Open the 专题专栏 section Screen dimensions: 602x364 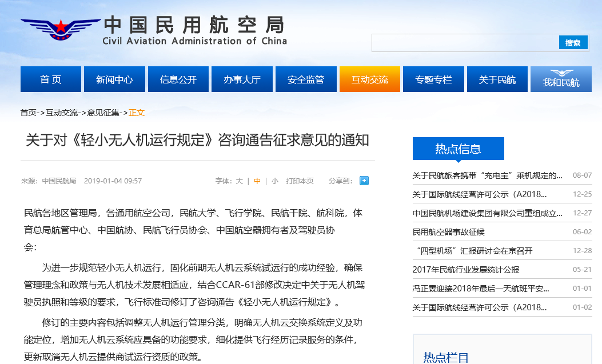click(433, 79)
